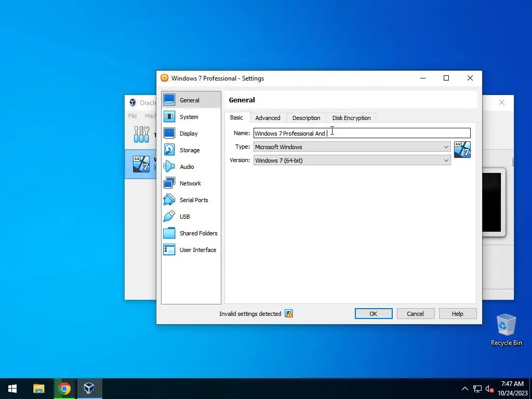
Task: Expand the Version dropdown (Windows 7 64-bit)
Action: click(352, 161)
